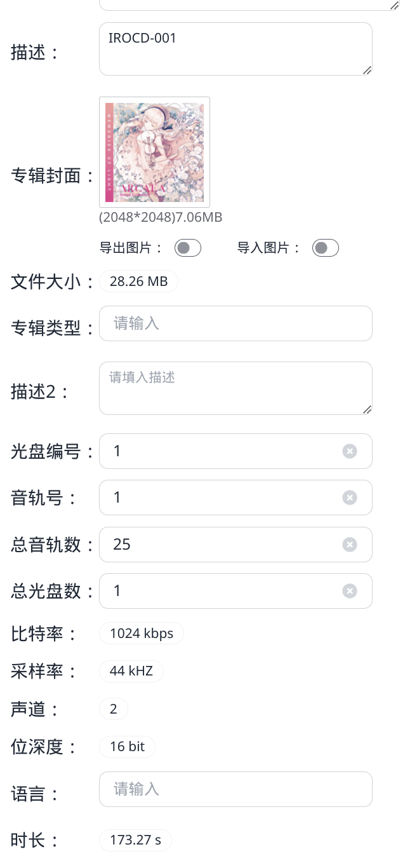The image size is (405, 868).
Task: Click the 28.26 MB file size tag
Action: click(x=138, y=281)
